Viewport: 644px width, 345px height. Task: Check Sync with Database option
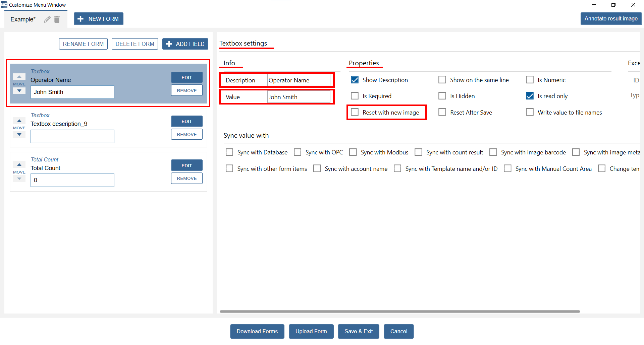pos(229,152)
